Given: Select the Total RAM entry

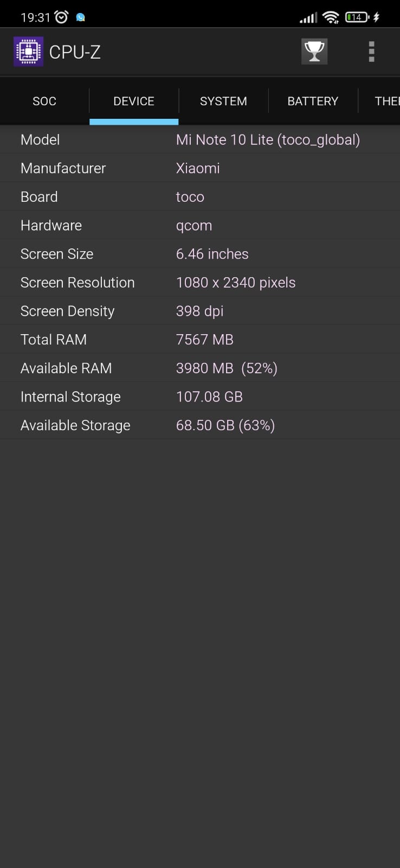Looking at the screenshot, I should point(200,340).
